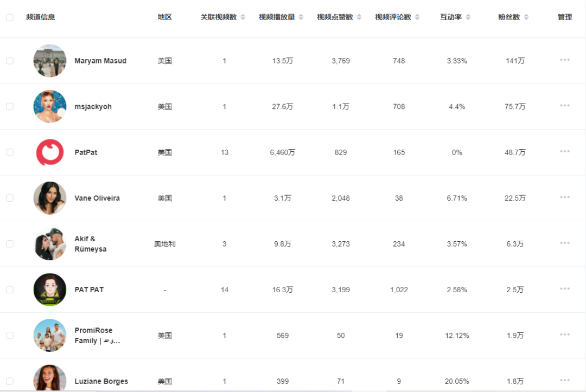Open the management menu for Vane Oliveira
This screenshot has width=586, height=392.
point(565,197)
